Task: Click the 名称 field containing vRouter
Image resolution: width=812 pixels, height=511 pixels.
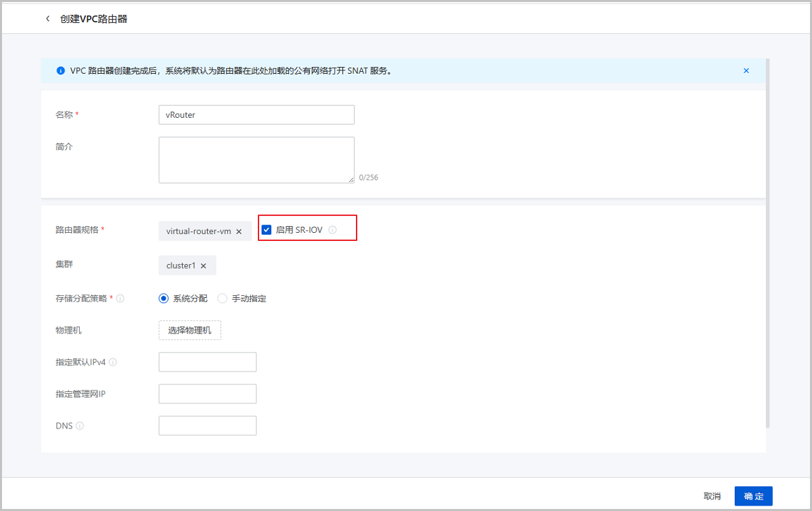Action: pyautogui.click(x=256, y=115)
